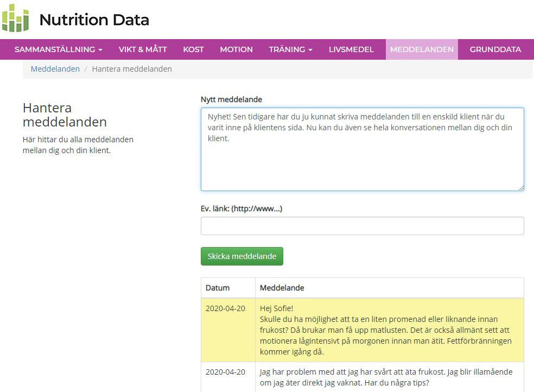Click into the Ev. länk input field
The image size is (534, 392).
click(x=362, y=226)
